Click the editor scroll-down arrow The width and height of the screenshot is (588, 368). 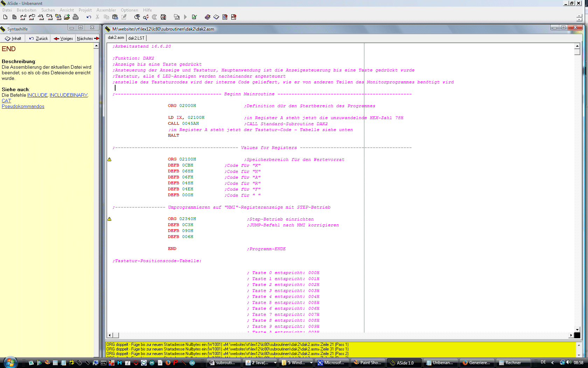pyautogui.click(x=577, y=329)
